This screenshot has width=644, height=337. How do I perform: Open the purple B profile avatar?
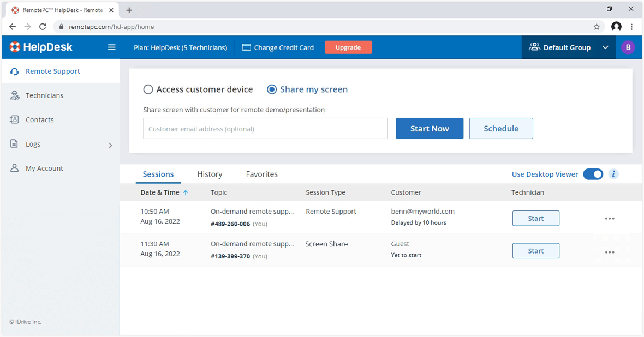(628, 47)
